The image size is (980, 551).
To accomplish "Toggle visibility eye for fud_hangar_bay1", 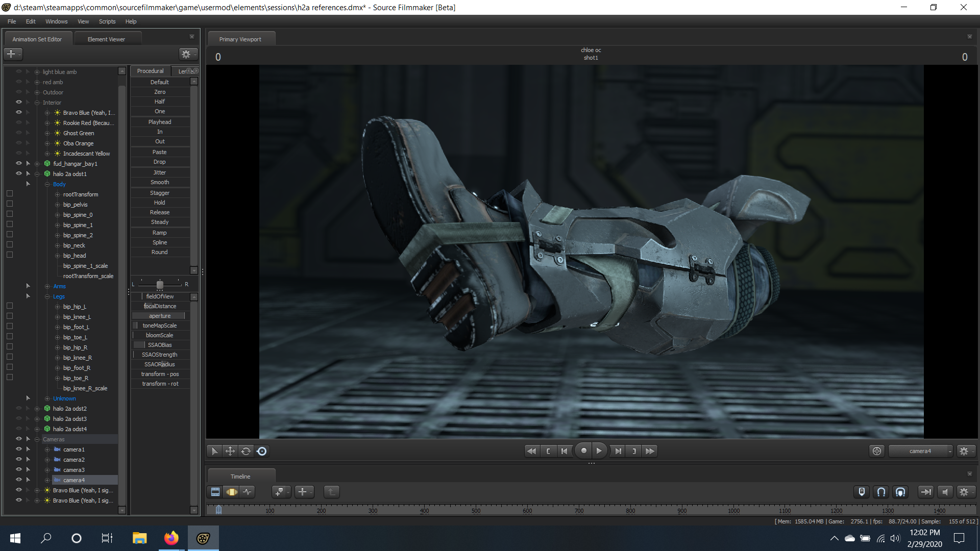I will click(x=19, y=163).
